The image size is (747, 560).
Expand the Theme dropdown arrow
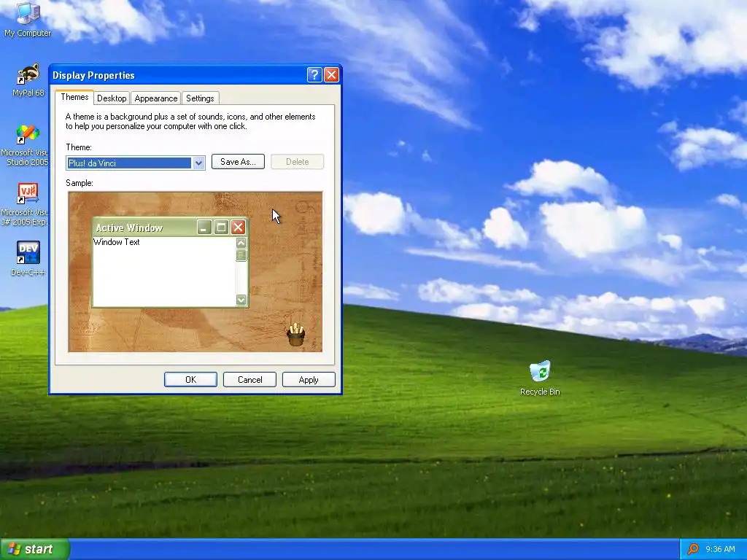[198, 163]
